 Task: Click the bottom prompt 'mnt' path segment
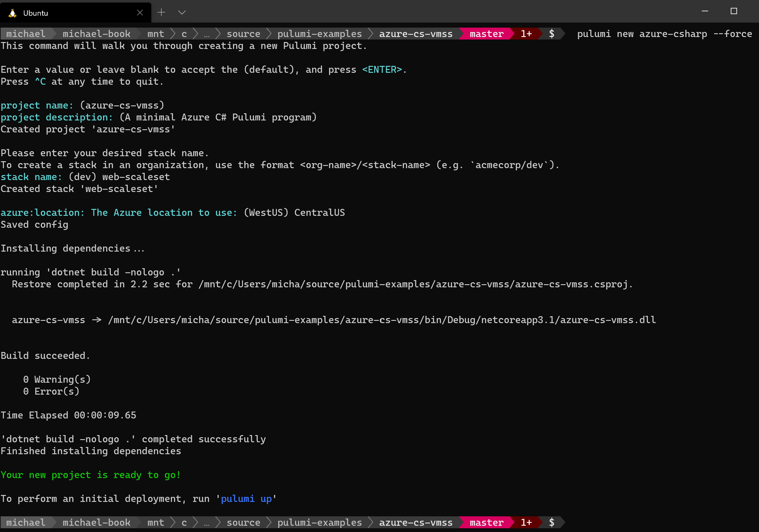tap(156, 522)
